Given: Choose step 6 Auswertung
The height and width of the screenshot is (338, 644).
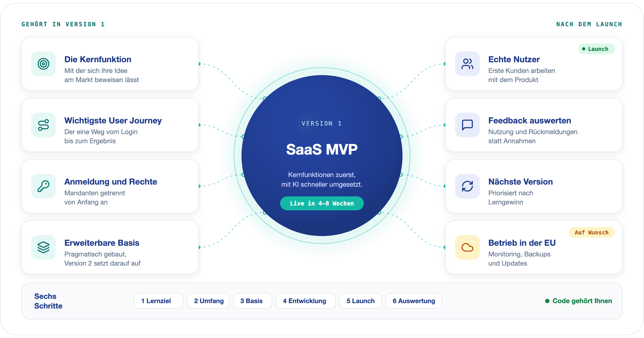Looking at the screenshot, I should click(x=414, y=301).
